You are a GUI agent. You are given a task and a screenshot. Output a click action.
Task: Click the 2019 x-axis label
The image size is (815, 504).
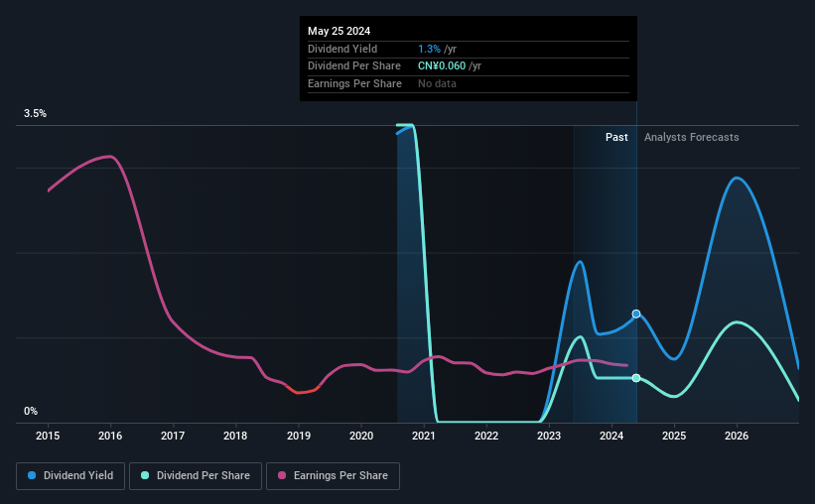point(299,436)
